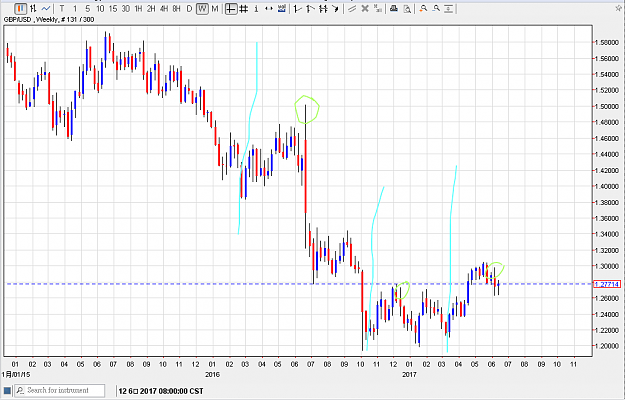Select the parallel trend lines tool
625x401 pixels.
click(x=352, y=8)
